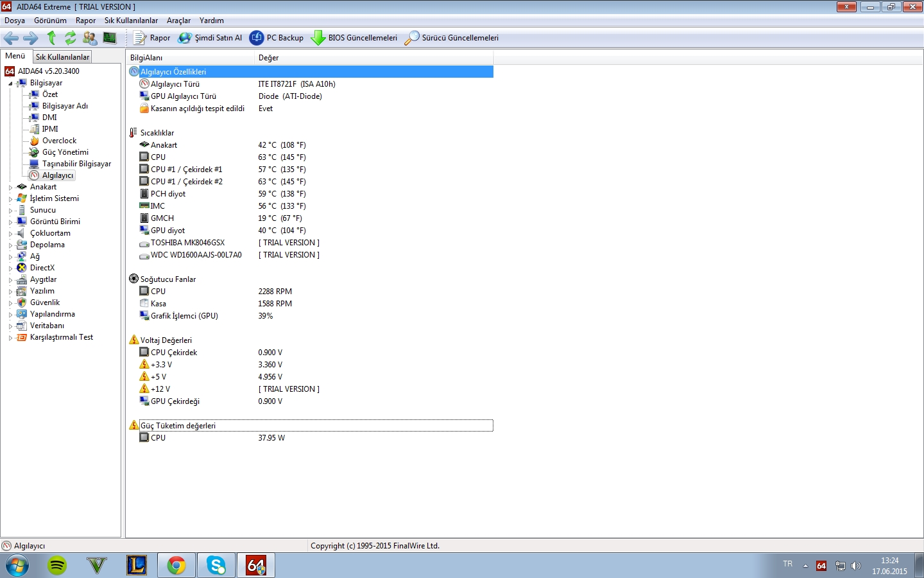This screenshot has height=578, width=924.
Task: Open the Araçlar menu
Action: click(x=178, y=21)
